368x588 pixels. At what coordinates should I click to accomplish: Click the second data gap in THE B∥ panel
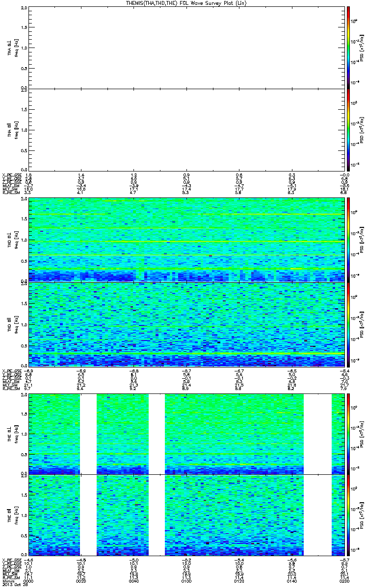pyautogui.click(x=157, y=515)
